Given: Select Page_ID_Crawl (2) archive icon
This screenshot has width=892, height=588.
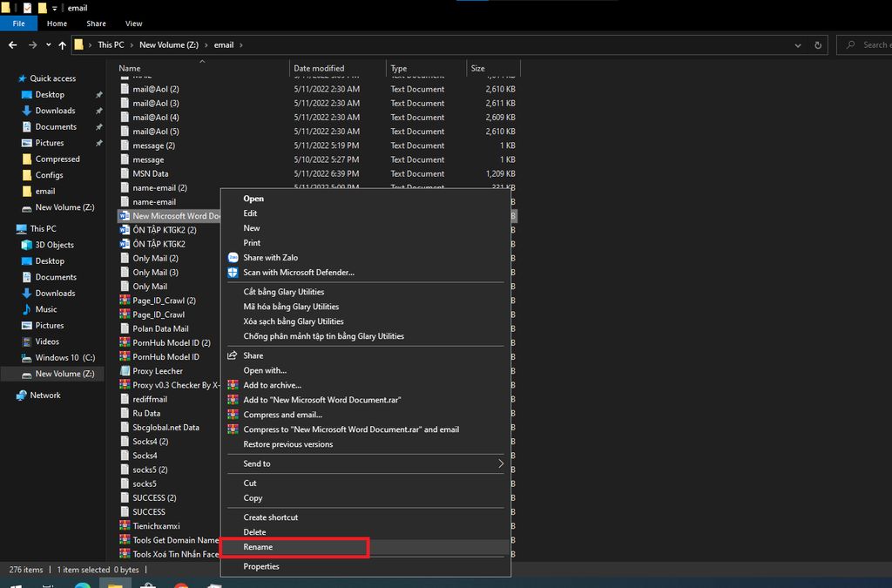Looking at the screenshot, I should 125,301.
